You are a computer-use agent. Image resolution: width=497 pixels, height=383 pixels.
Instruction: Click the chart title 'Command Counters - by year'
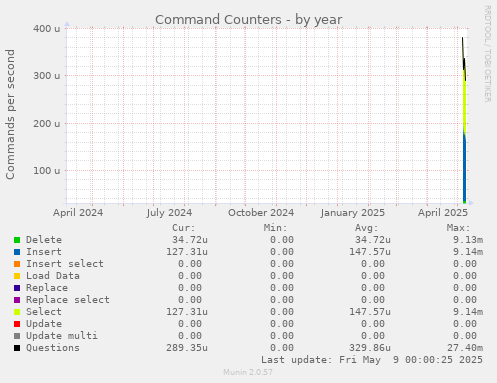click(x=248, y=20)
